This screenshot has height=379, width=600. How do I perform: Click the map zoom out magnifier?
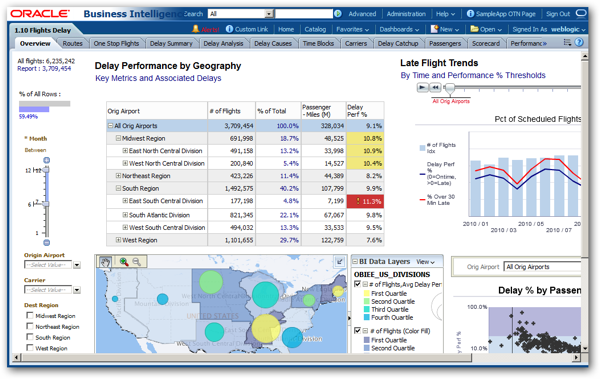coord(136,262)
